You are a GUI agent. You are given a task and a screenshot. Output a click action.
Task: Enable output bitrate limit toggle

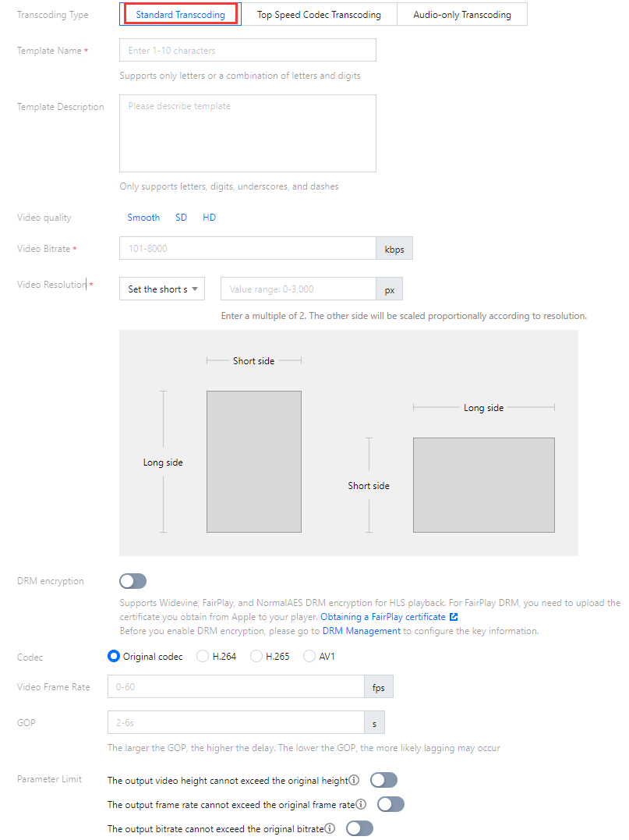(360, 828)
